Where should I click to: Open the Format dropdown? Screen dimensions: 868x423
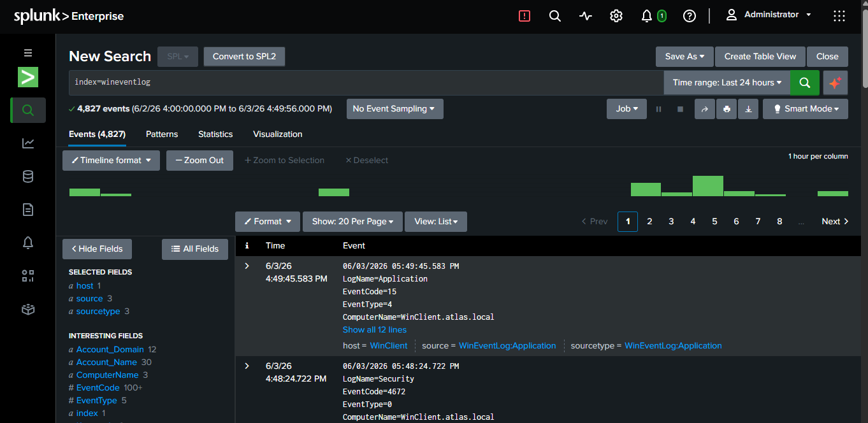coord(267,222)
